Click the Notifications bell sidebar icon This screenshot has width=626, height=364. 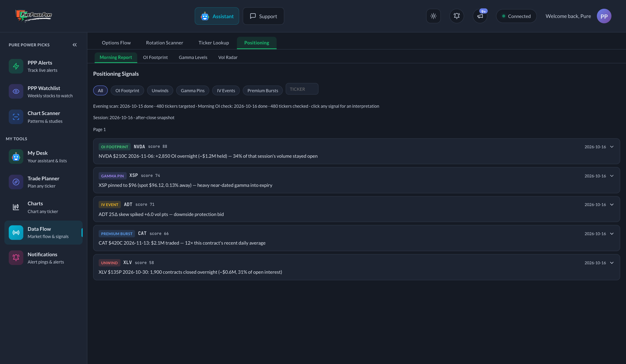click(16, 258)
